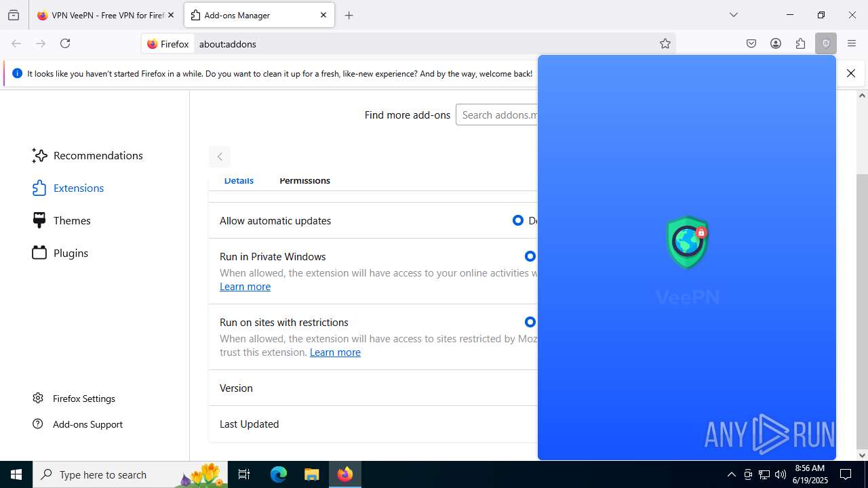The height and width of the screenshot is (488, 868).
Task: Open a new tab with plus button
Action: (349, 15)
